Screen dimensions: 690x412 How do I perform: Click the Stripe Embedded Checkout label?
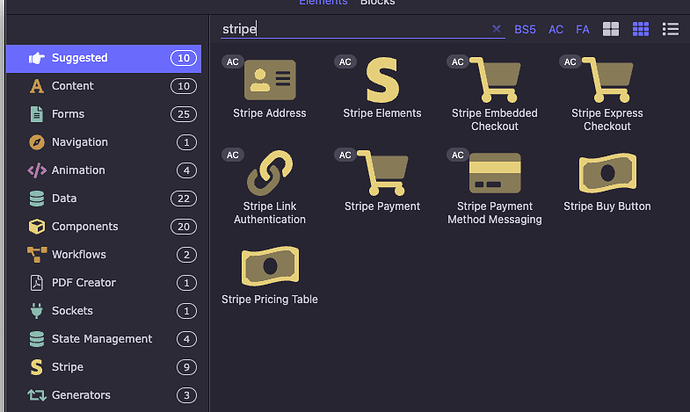coord(495,120)
